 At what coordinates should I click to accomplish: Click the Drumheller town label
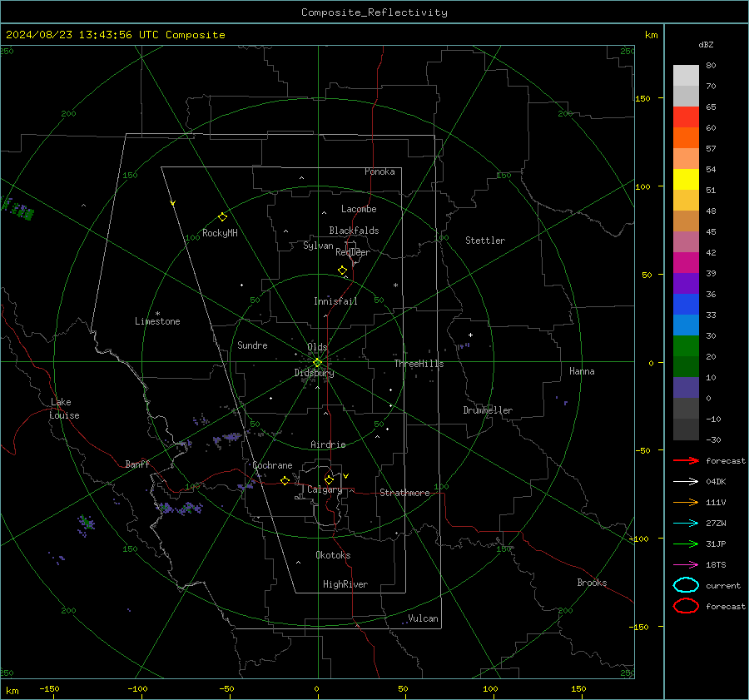tap(488, 410)
